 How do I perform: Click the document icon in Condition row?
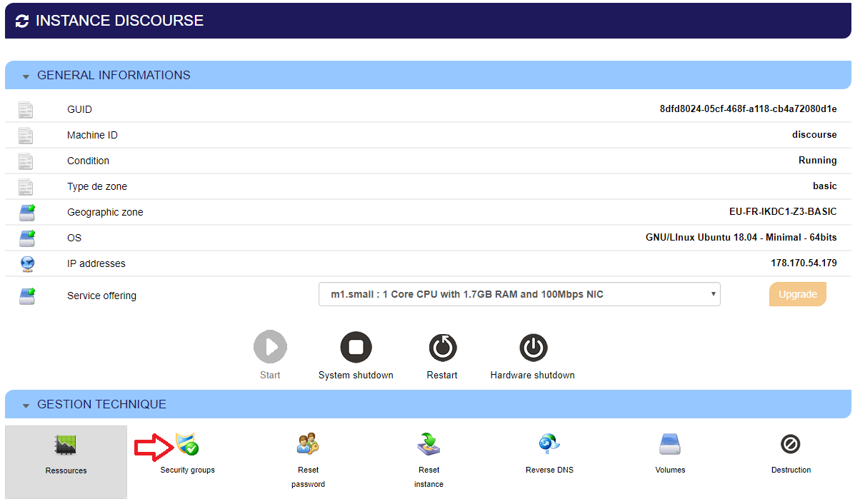pos(26,161)
